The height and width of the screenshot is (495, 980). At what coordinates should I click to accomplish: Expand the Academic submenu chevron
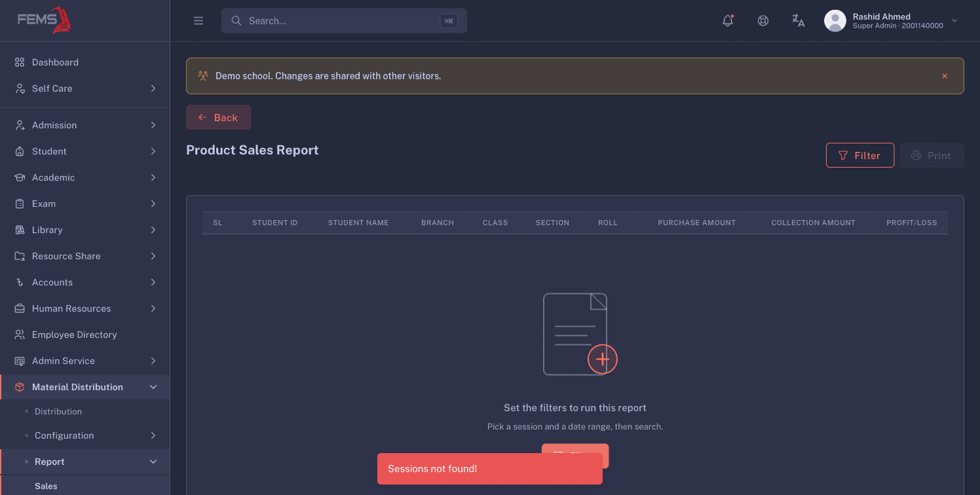[153, 177]
